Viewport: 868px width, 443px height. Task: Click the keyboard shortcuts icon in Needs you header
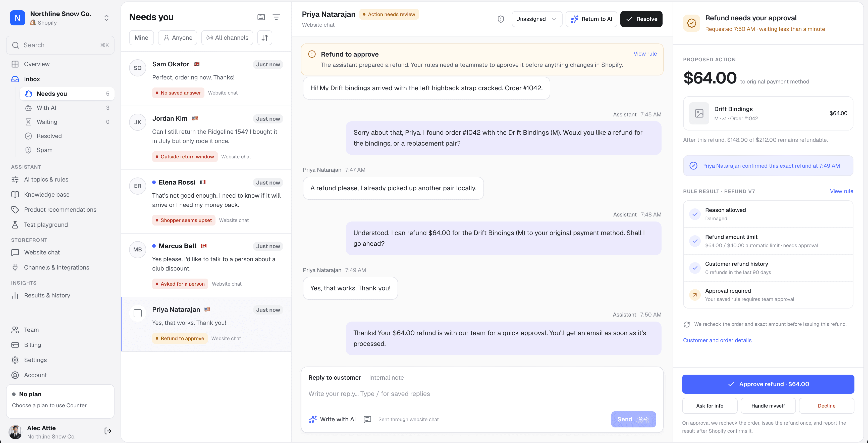click(x=261, y=17)
